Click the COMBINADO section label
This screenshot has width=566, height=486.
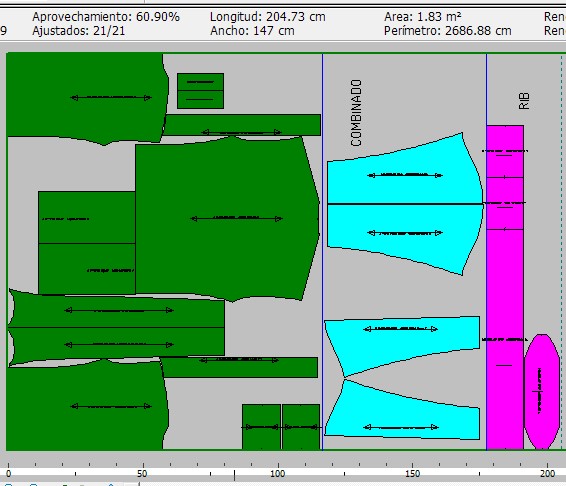click(356, 113)
